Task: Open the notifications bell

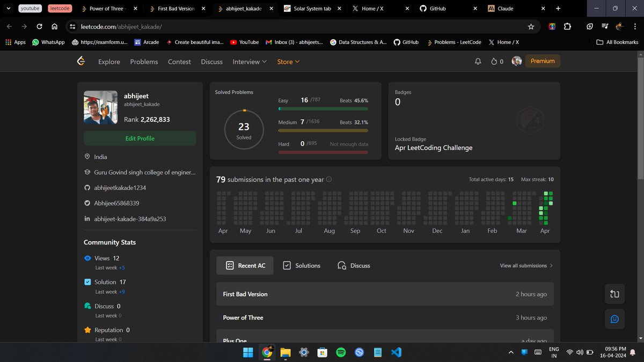Action: tap(478, 62)
